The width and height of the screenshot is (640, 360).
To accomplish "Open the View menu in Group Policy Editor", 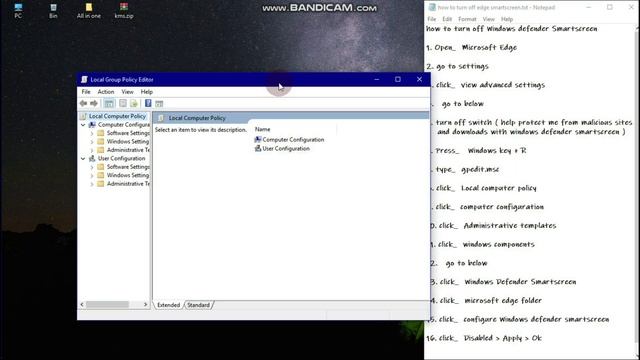I will pos(127,92).
